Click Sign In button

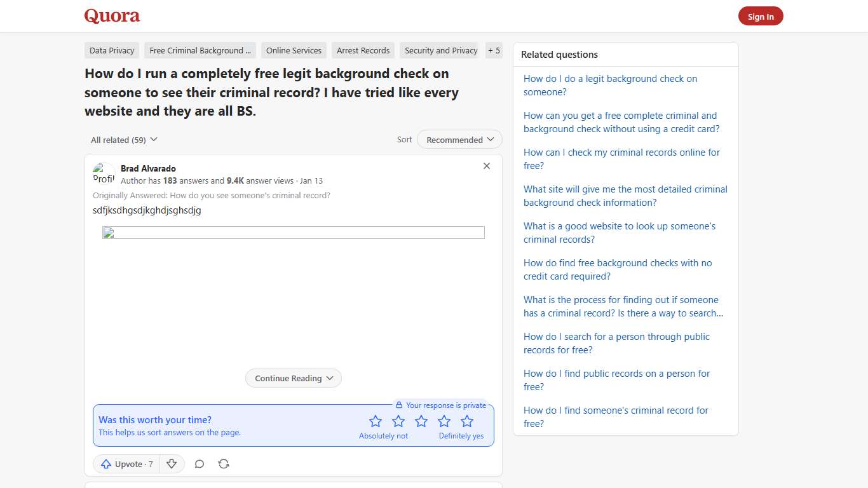[760, 16]
